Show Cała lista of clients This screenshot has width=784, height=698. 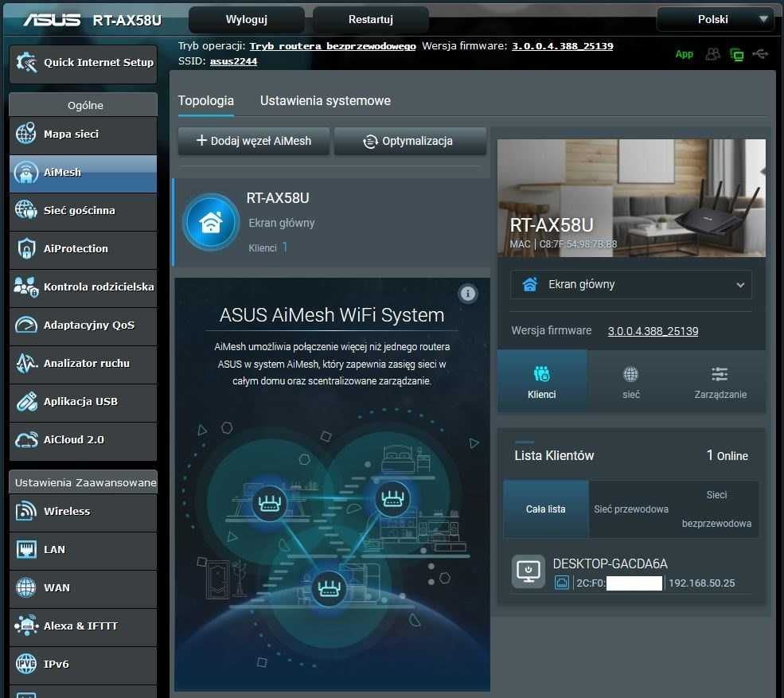tap(545, 509)
